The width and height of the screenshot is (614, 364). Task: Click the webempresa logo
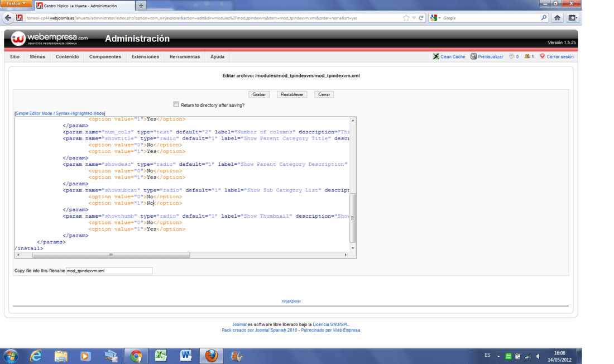point(49,39)
